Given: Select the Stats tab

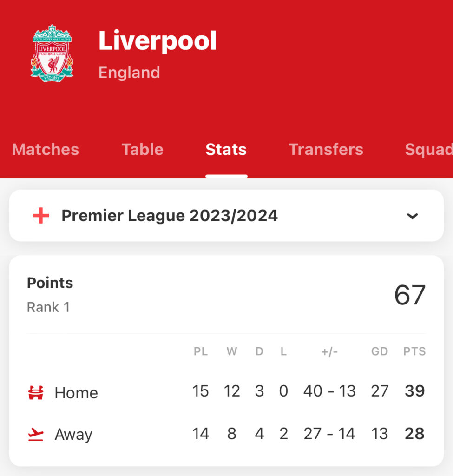Looking at the screenshot, I should [x=226, y=149].
